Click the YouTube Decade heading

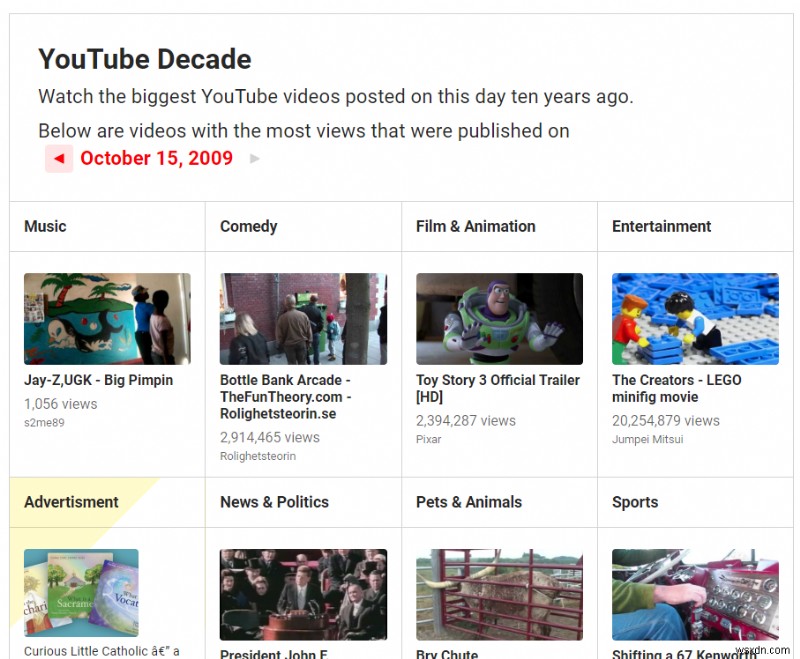coord(144,59)
